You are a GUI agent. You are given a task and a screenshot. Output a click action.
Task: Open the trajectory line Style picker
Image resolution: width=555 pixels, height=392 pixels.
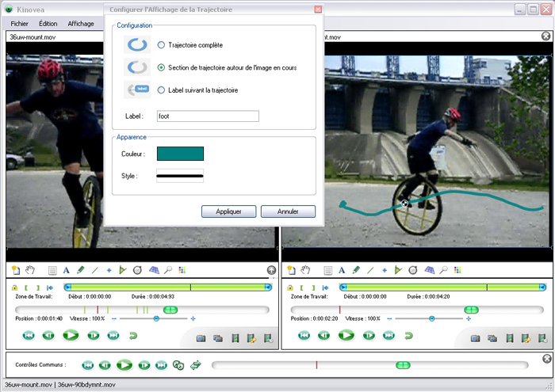click(x=180, y=176)
